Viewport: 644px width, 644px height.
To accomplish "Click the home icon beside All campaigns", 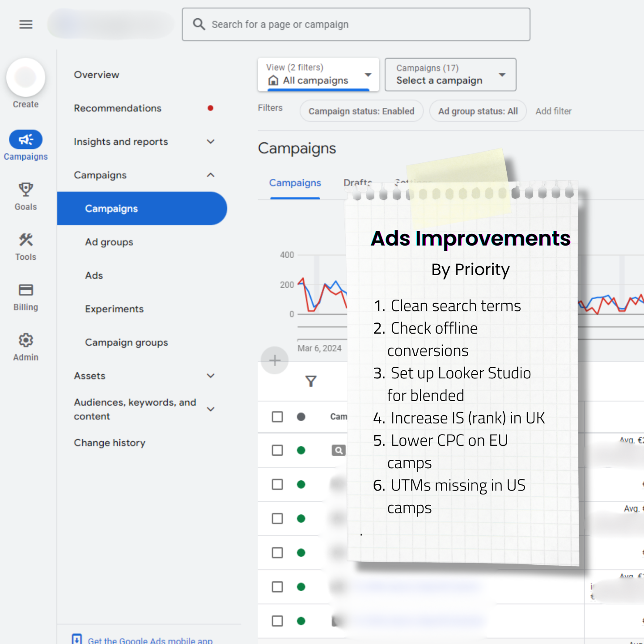I will (273, 80).
